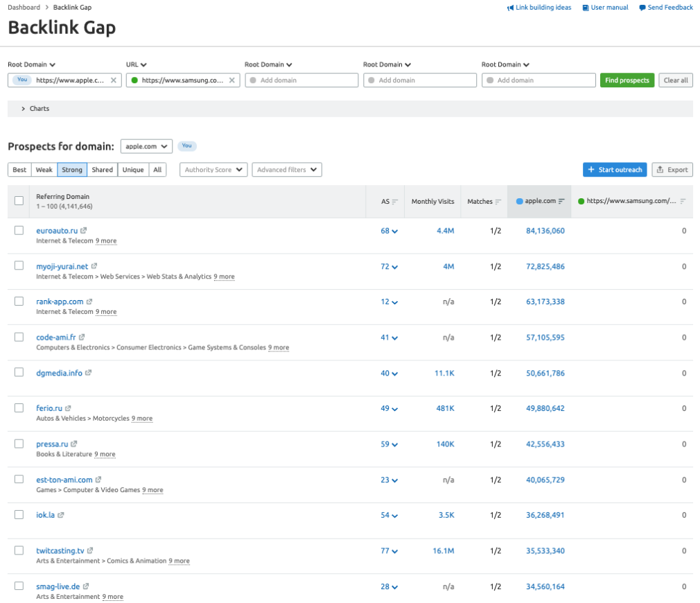This screenshot has height=603, width=700.
Task: Check the myoji-yurai.net row checkbox
Action: tap(19, 265)
